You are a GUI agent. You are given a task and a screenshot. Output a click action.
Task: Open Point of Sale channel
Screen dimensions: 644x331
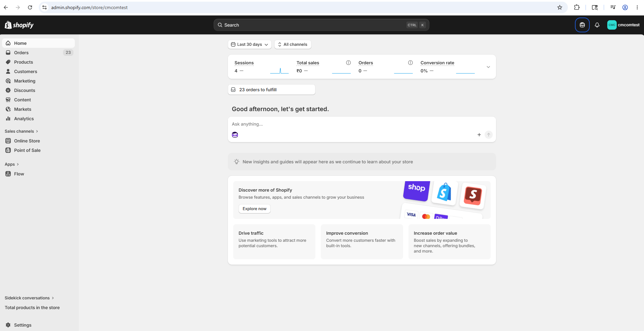click(x=38, y=150)
